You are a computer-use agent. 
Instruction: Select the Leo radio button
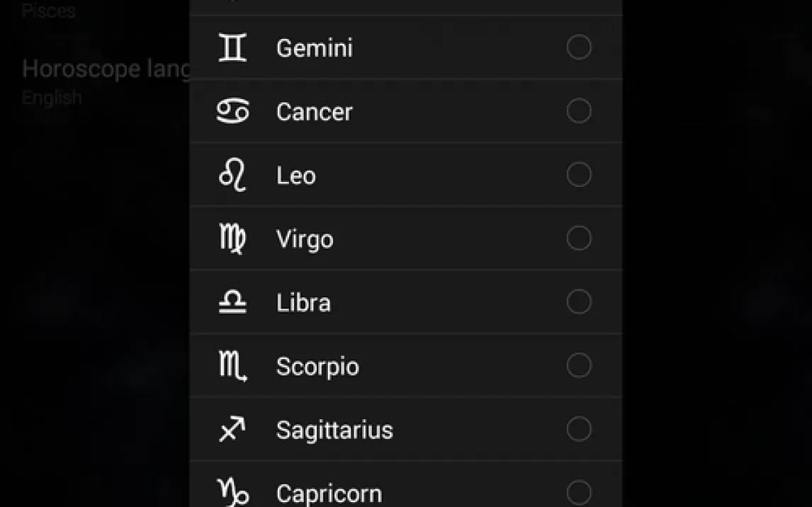click(579, 175)
